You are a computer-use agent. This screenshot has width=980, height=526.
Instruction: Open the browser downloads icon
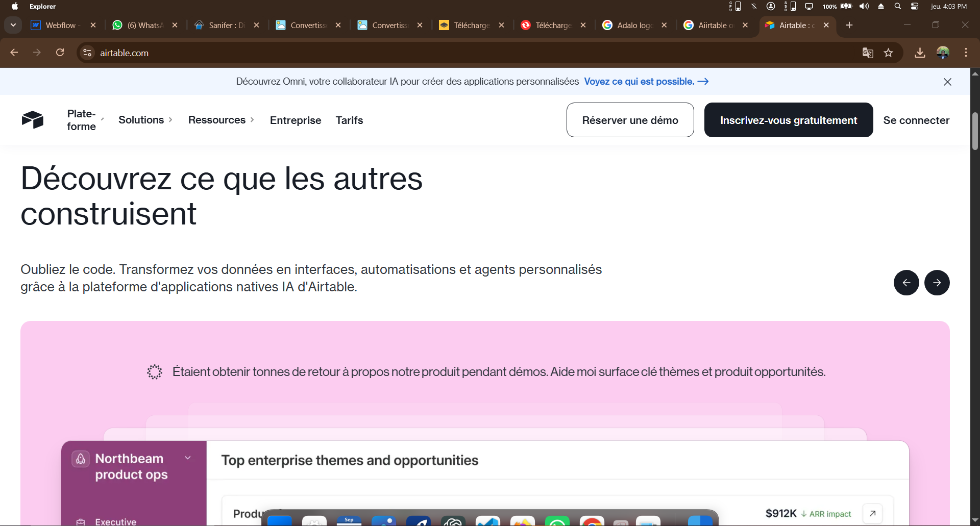pos(920,53)
